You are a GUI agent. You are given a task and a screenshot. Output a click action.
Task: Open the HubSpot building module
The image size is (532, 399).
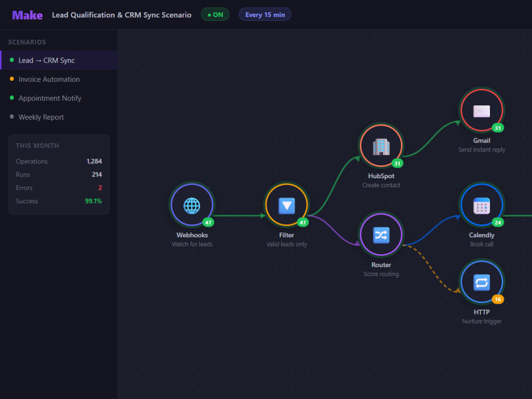(x=381, y=146)
